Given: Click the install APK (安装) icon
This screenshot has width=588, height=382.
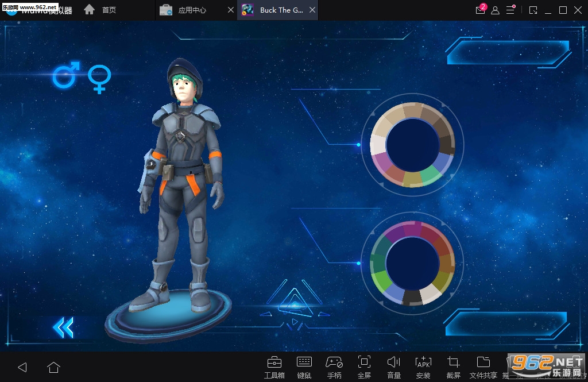Looking at the screenshot, I should (x=423, y=366).
